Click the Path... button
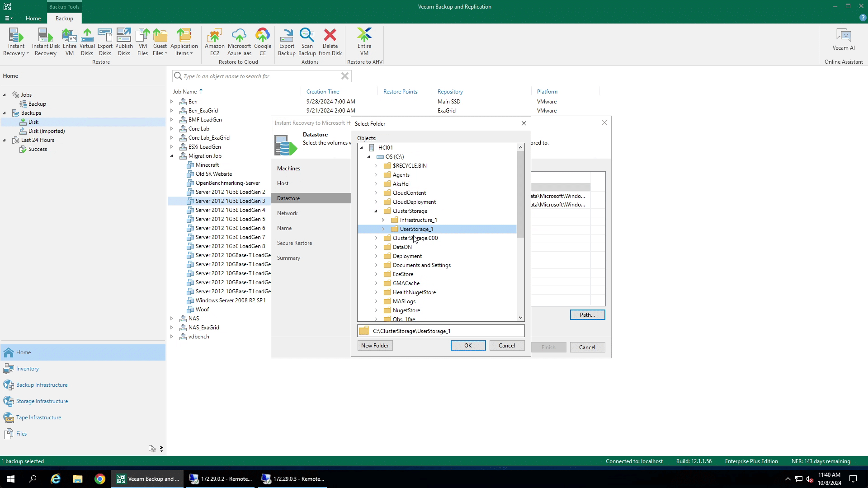This screenshot has width=868, height=488. point(587,315)
